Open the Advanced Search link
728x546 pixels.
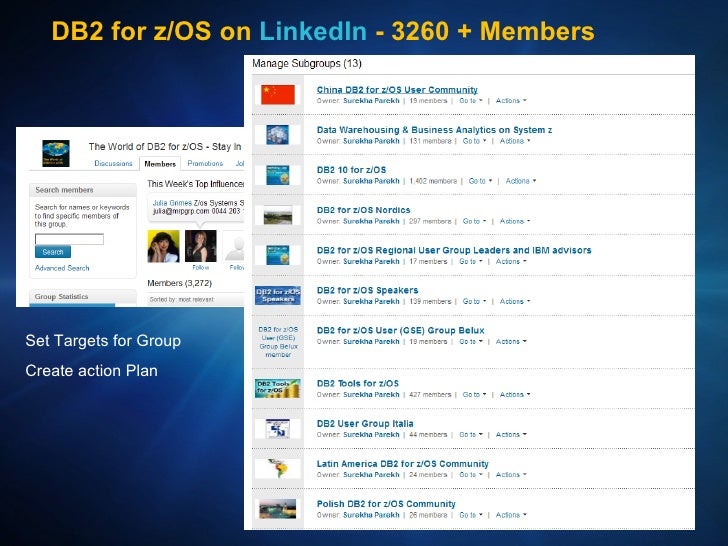[62, 268]
